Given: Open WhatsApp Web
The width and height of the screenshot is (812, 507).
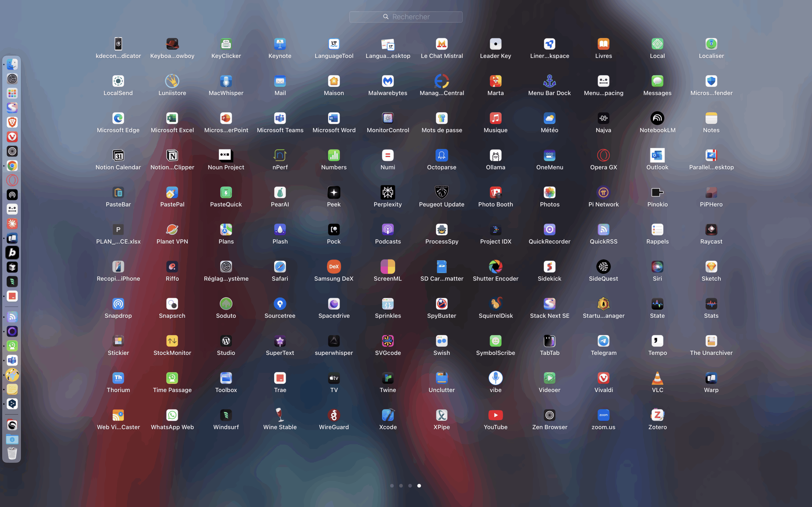Looking at the screenshot, I should click(x=172, y=415).
